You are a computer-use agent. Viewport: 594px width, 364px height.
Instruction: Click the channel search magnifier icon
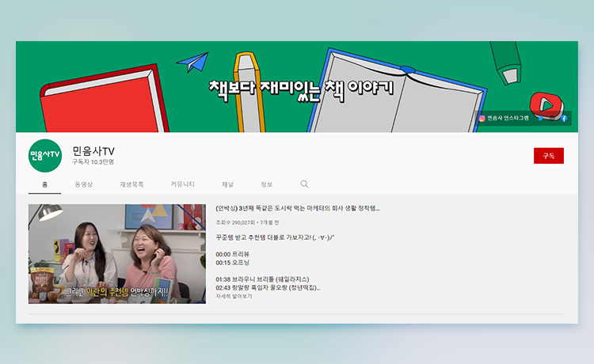304,184
